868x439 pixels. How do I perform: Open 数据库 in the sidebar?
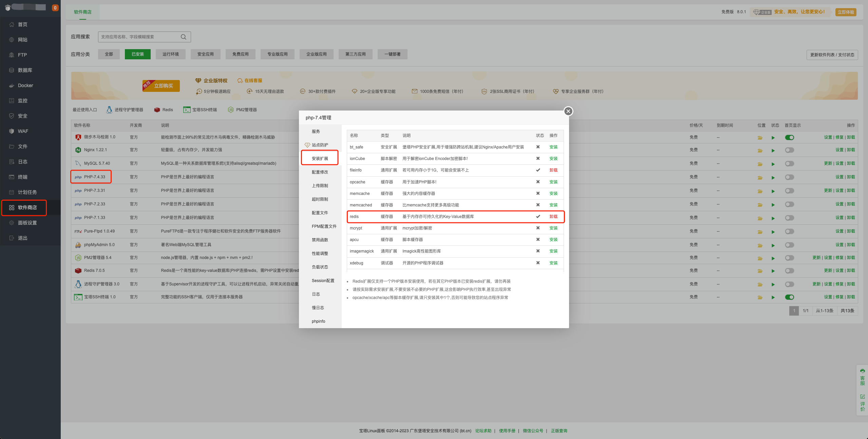(x=25, y=70)
